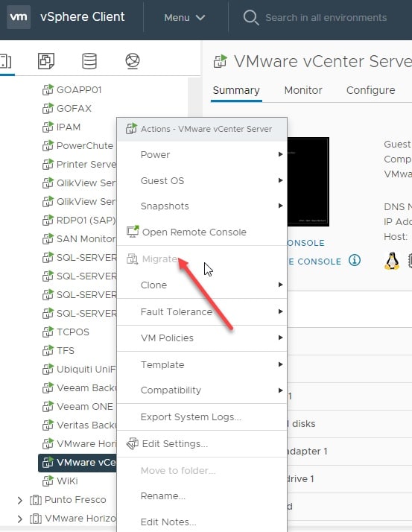412x532 pixels.
Task: Click the Linux penguin guest OS icon
Action: (392, 261)
